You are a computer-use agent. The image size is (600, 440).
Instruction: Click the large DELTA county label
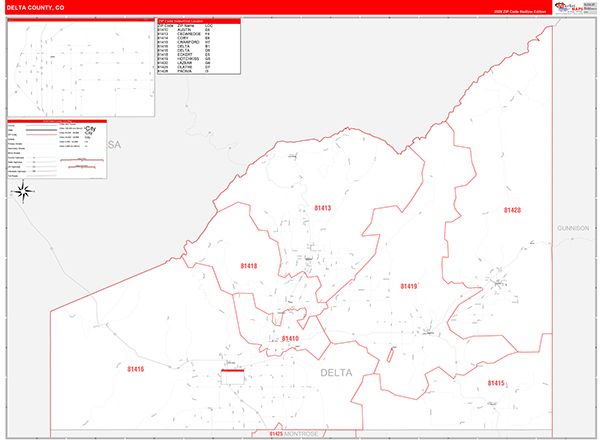point(337,372)
